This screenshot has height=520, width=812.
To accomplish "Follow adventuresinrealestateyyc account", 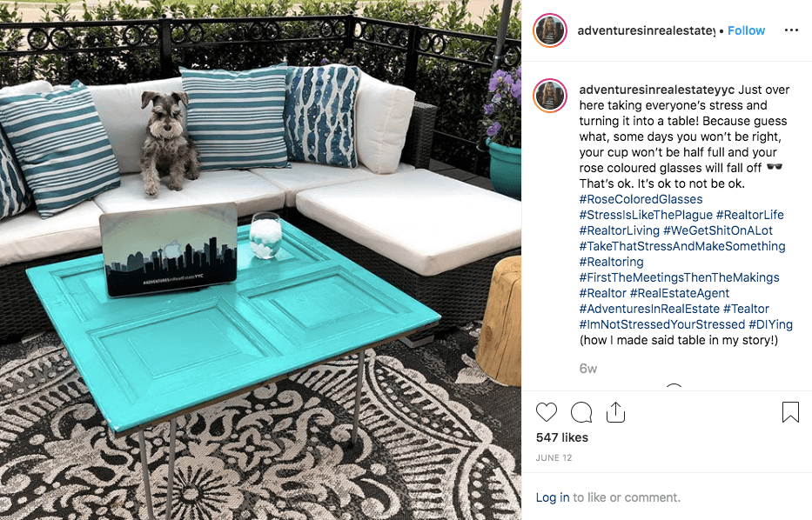I will 746,30.
